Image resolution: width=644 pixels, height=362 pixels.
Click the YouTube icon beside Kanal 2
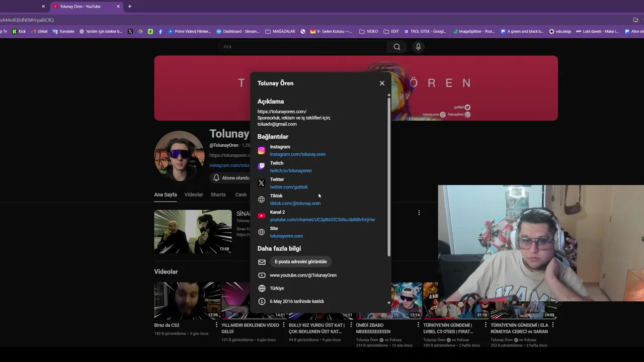tap(261, 216)
